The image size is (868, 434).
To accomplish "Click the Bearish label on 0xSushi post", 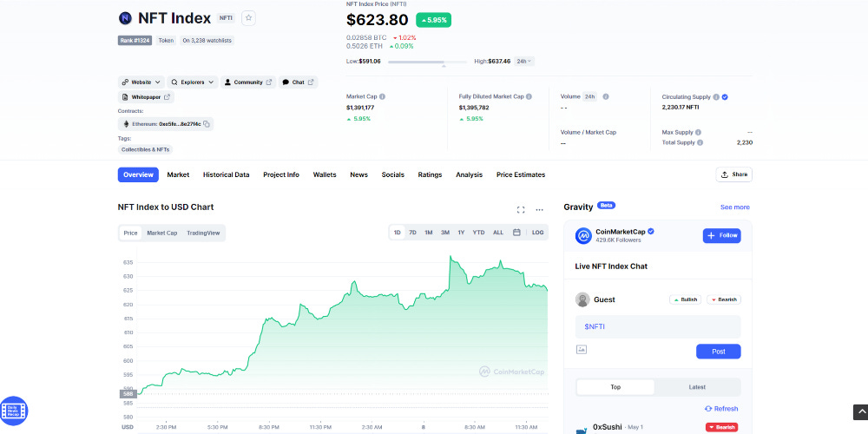I will tap(722, 427).
